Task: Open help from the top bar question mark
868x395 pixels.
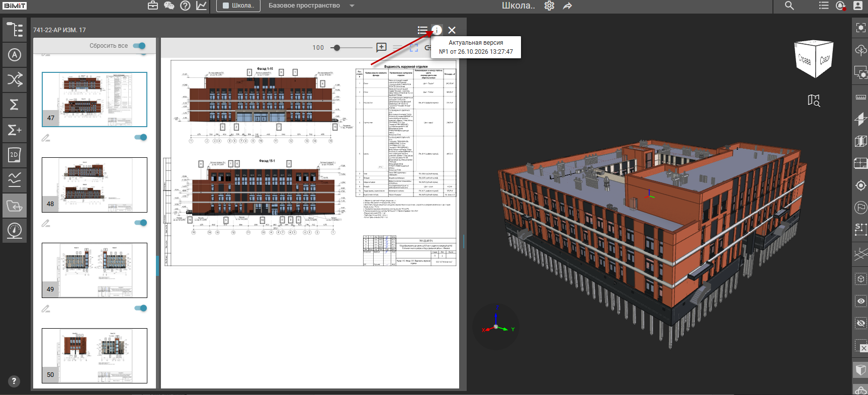Action: coord(185,6)
